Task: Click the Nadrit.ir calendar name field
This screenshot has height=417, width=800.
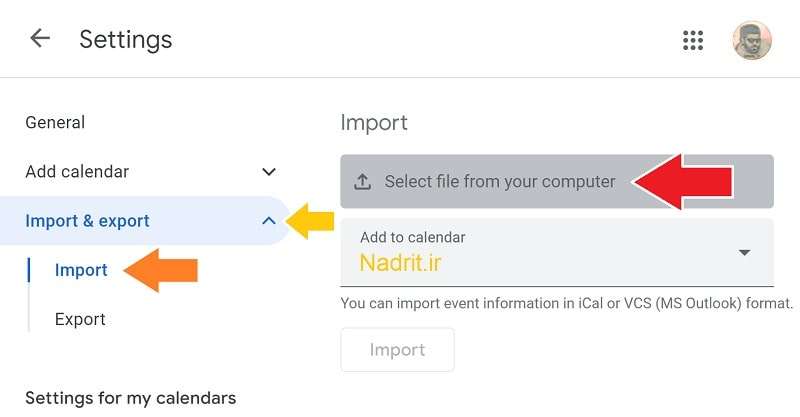Action: coord(557,253)
